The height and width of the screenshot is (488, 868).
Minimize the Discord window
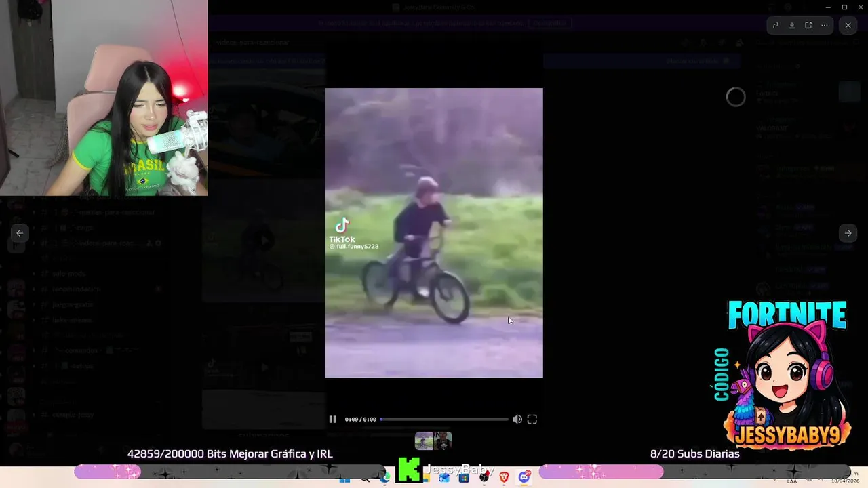(828, 7)
